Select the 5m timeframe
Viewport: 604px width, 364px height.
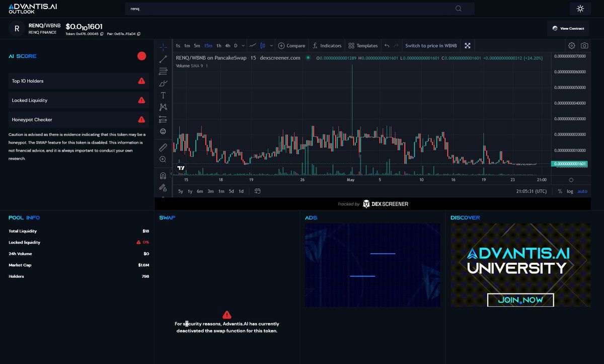[197, 45]
